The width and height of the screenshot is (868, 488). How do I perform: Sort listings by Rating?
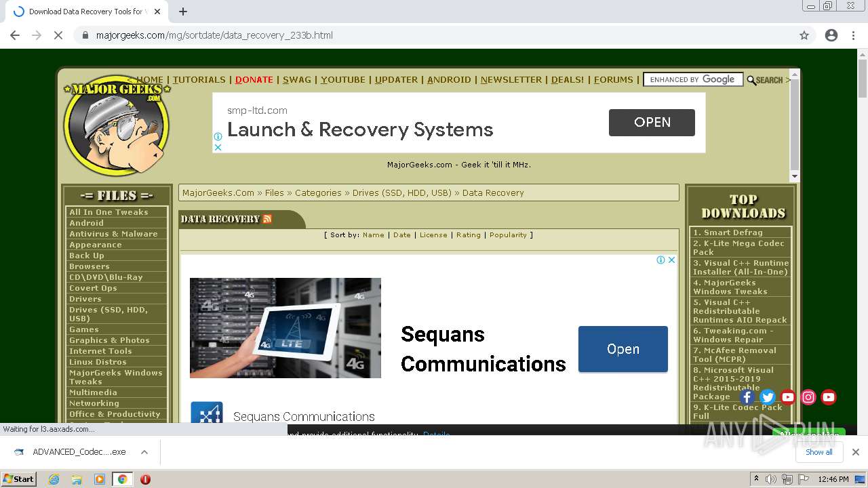point(469,235)
